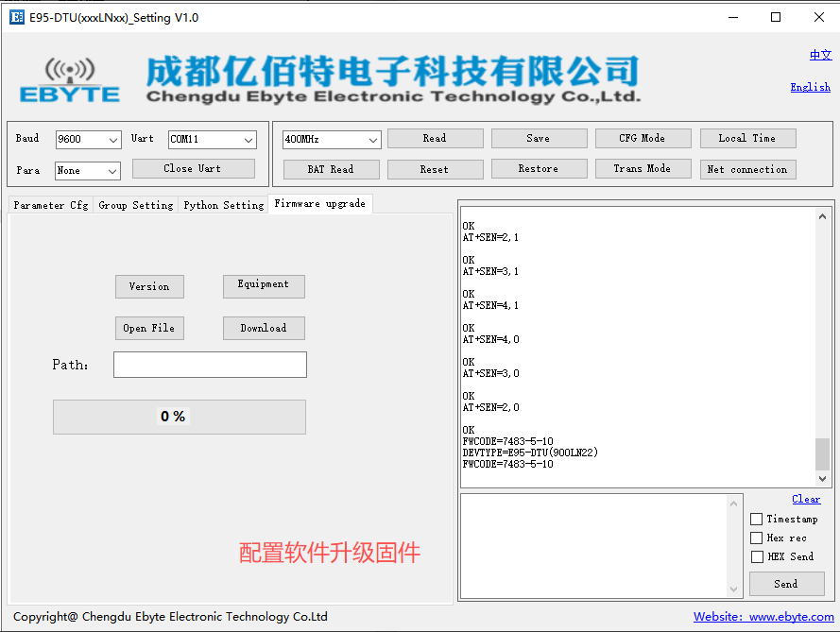Open the 400MHz frequency dropdown
Screen dimensions: 840x632
click(331, 140)
